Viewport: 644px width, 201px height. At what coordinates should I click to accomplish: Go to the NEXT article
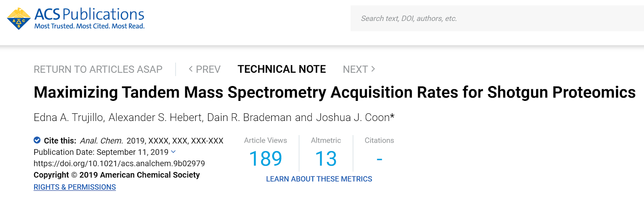[359, 70]
